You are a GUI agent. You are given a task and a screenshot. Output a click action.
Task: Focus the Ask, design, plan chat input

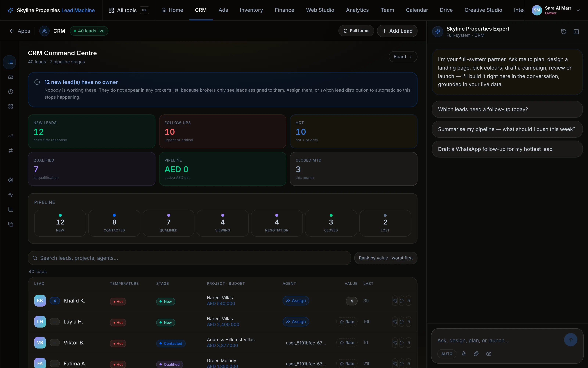coord(498,341)
